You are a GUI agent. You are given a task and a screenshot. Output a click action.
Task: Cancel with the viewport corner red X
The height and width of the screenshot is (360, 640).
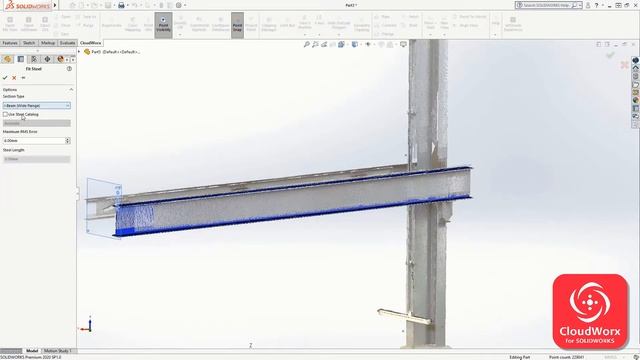point(624,65)
